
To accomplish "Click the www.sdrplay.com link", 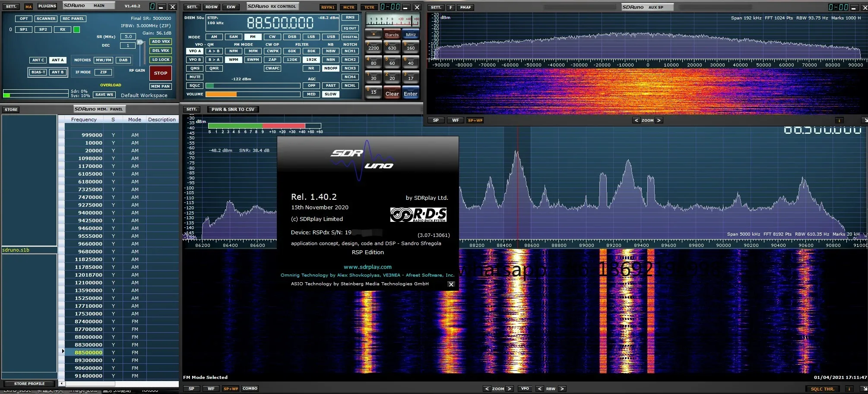I will [367, 267].
